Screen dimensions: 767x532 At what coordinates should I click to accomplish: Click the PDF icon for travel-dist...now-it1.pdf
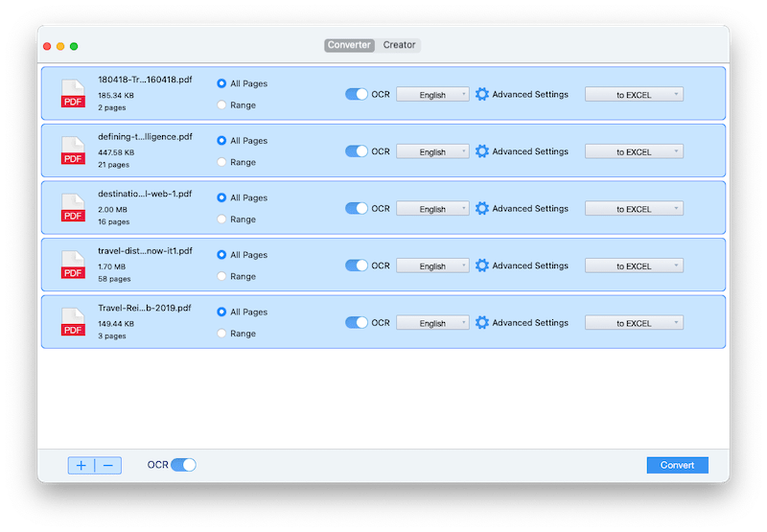click(x=73, y=266)
